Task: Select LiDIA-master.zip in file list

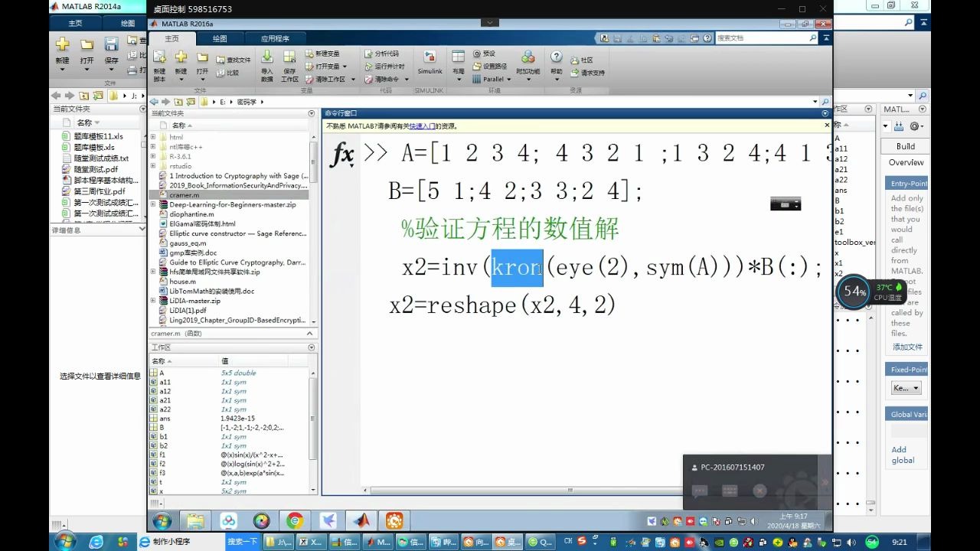Action: pos(194,301)
